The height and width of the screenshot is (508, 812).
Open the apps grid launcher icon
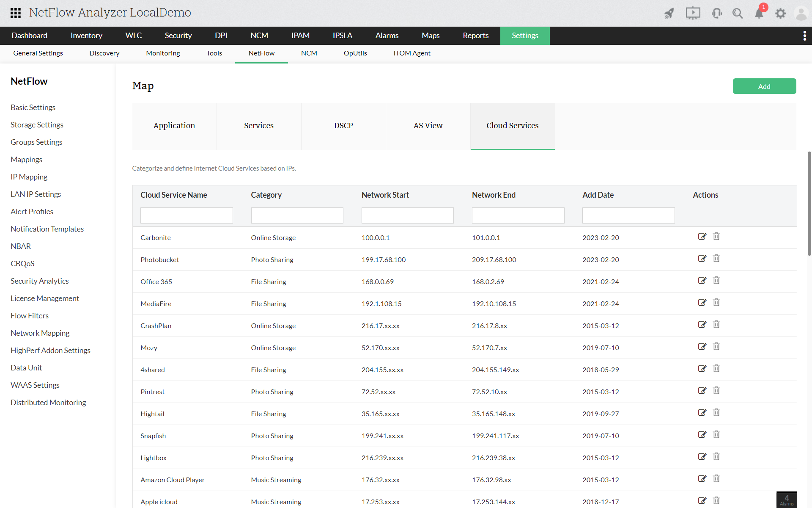coord(16,13)
